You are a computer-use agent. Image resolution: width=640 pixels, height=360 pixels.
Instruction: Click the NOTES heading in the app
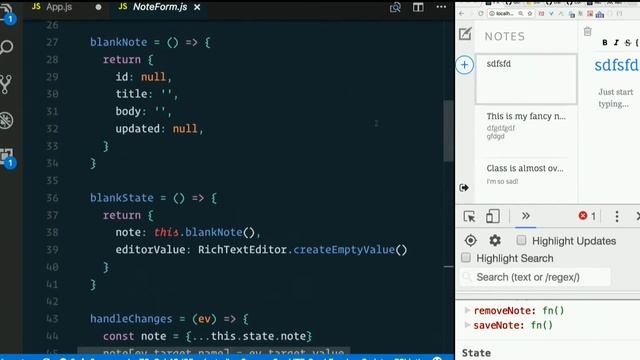coord(504,36)
